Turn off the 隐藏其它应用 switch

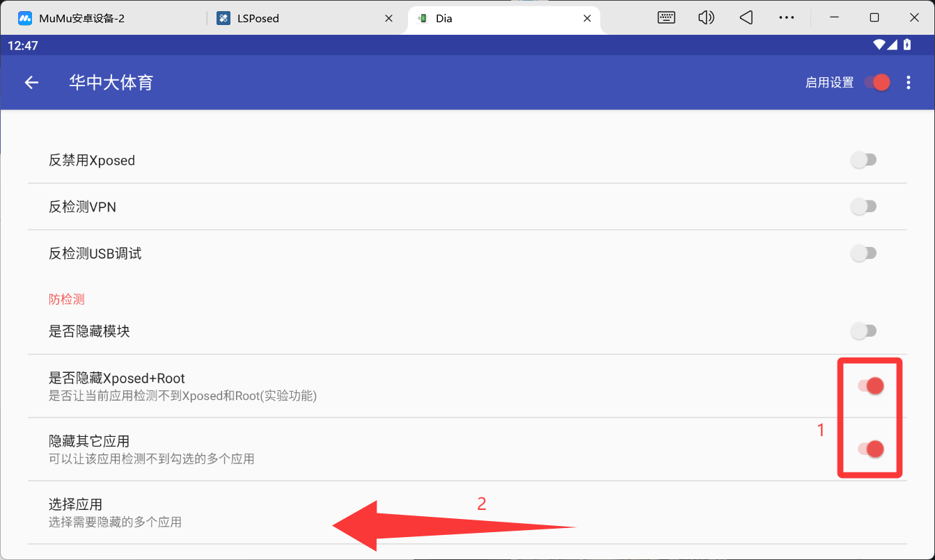click(870, 449)
